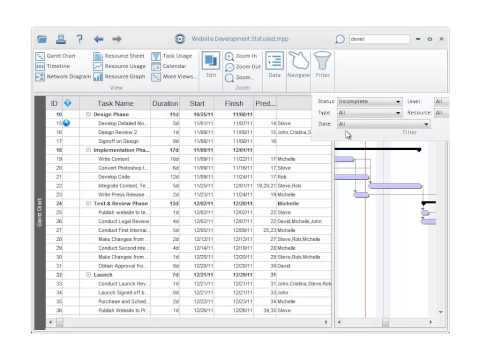Image resolution: width=480 pixels, height=360 pixels.
Task: Collapse the Launch group
Action: pyautogui.click(x=88, y=275)
